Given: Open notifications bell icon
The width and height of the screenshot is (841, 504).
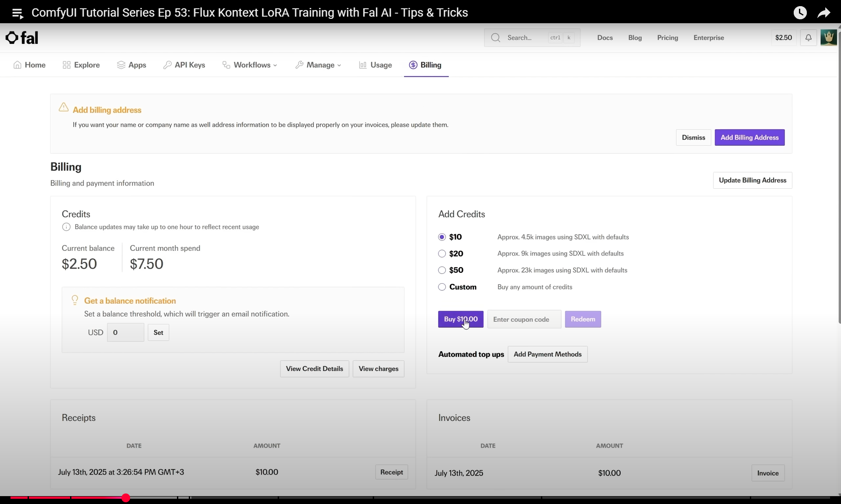Looking at the screenshot, I should (808, 38).
